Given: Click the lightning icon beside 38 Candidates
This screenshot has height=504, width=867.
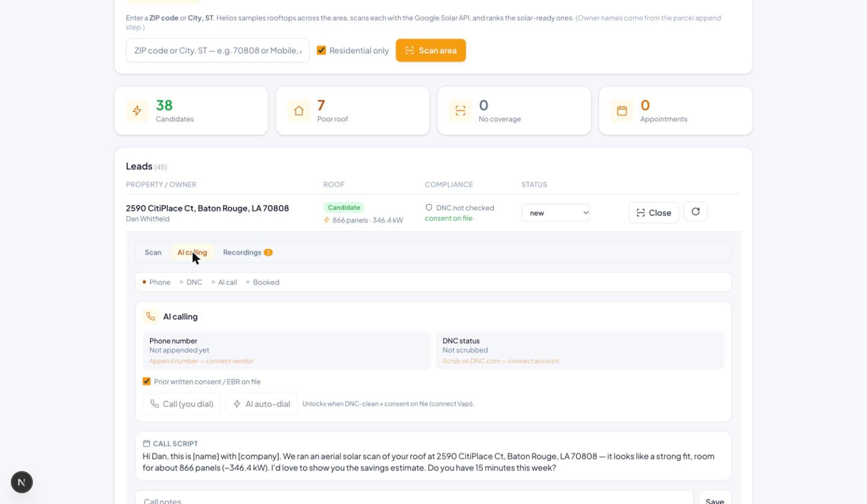Looking at the screenshot, I should 137,111.
